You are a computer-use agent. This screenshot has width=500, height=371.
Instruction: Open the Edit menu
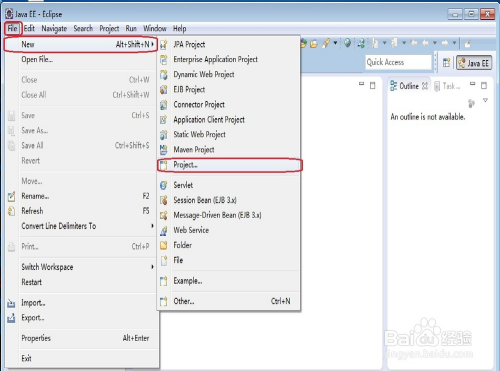[29, 29]
